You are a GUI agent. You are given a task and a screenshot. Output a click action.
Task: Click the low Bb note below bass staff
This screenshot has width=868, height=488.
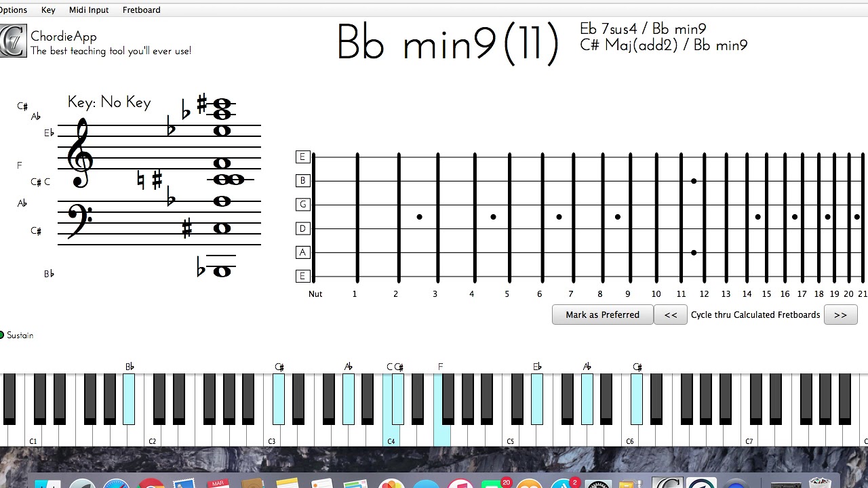point(222,271)
